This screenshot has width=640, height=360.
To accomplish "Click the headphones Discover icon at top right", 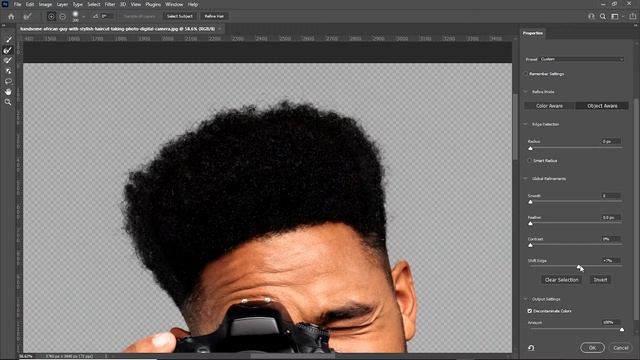I will [x=591, y=16].
